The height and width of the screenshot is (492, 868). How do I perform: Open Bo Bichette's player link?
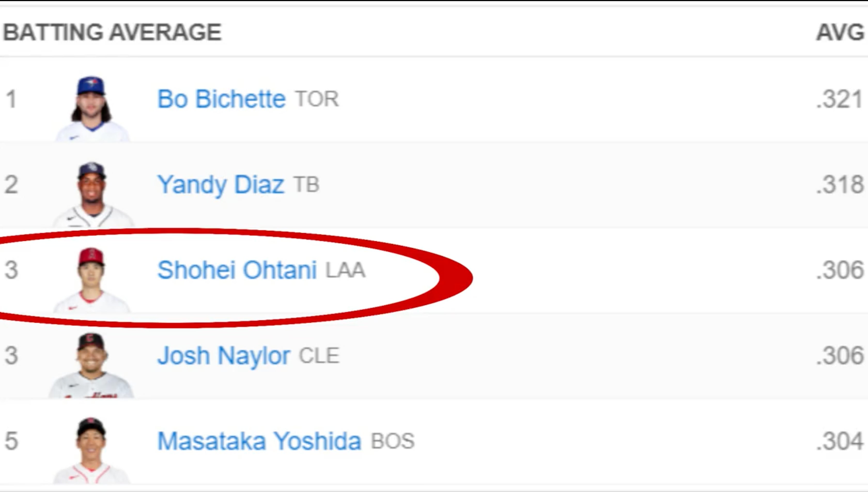click(222, 99)
